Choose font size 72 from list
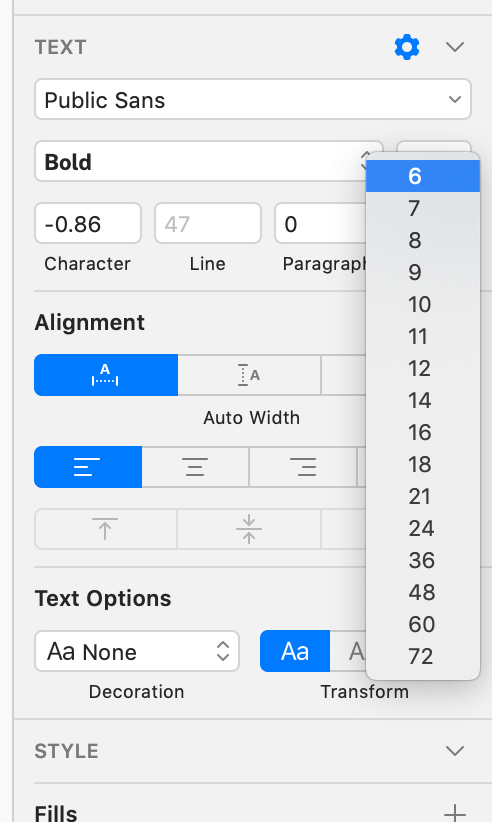This screenshot has height=822, width=492. (x=423, y=656)
